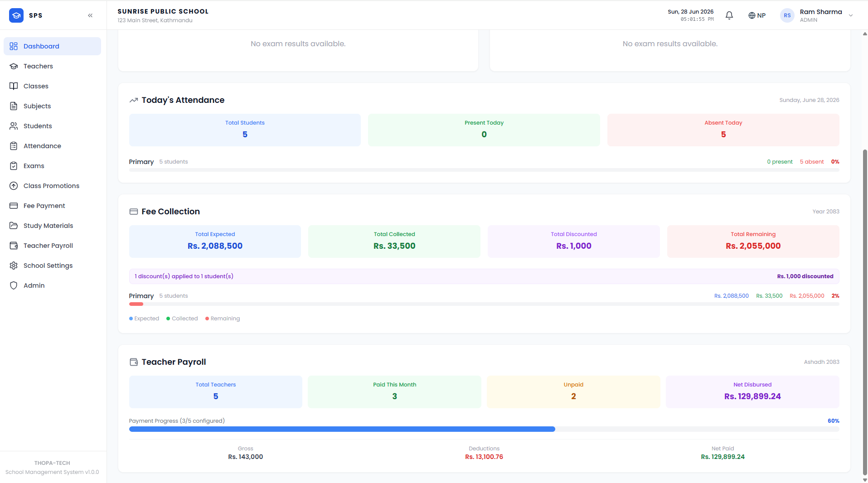Click the blue Expected legend dot
Screen dimensions: 868x483
[x=131, y=319]
